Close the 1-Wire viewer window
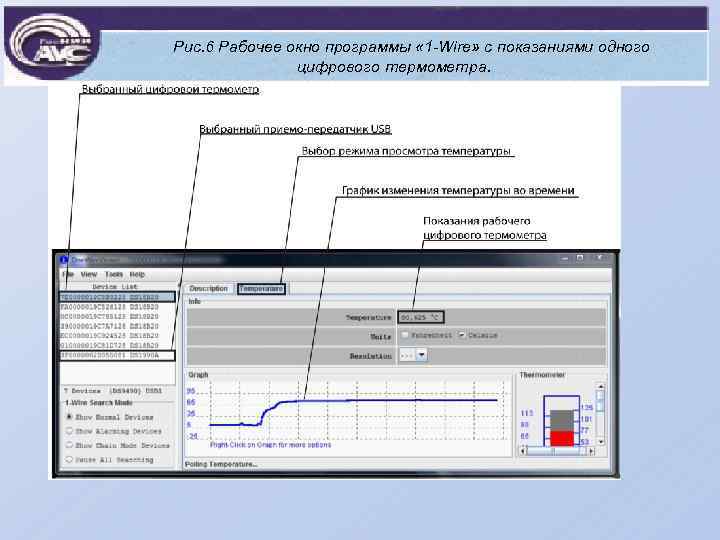This screenshot has width=720, height=540. pos(599,259)
